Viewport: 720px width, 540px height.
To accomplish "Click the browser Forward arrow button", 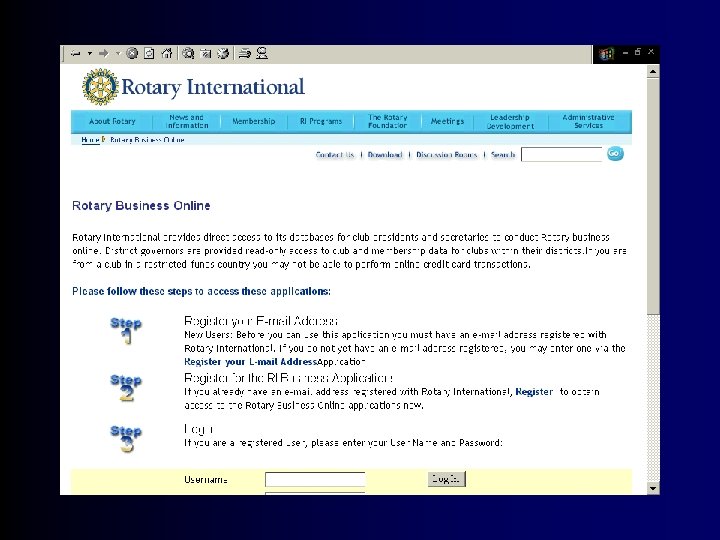I will pos(103,54).
